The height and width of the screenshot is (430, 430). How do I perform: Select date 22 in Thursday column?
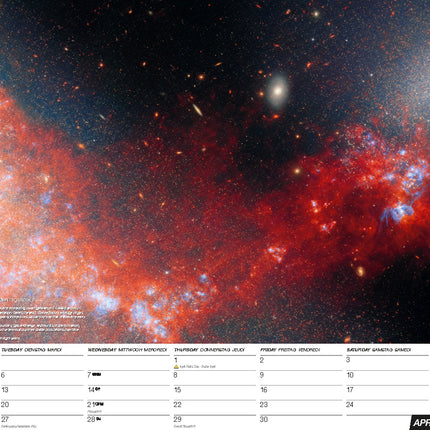click(x=178, y=405)
